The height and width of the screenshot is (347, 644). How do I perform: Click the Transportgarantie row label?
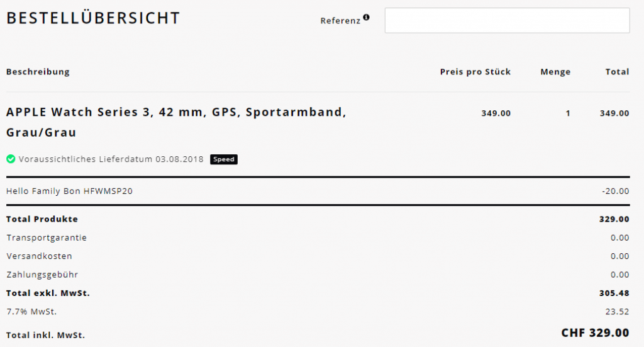pyautogui.click(x=47, y=237)
